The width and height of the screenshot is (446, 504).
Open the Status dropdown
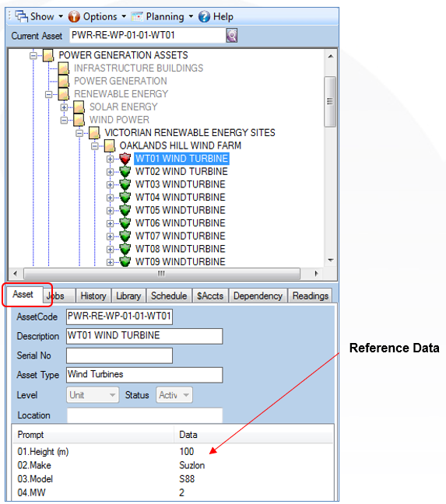click(x=174, y=394)
